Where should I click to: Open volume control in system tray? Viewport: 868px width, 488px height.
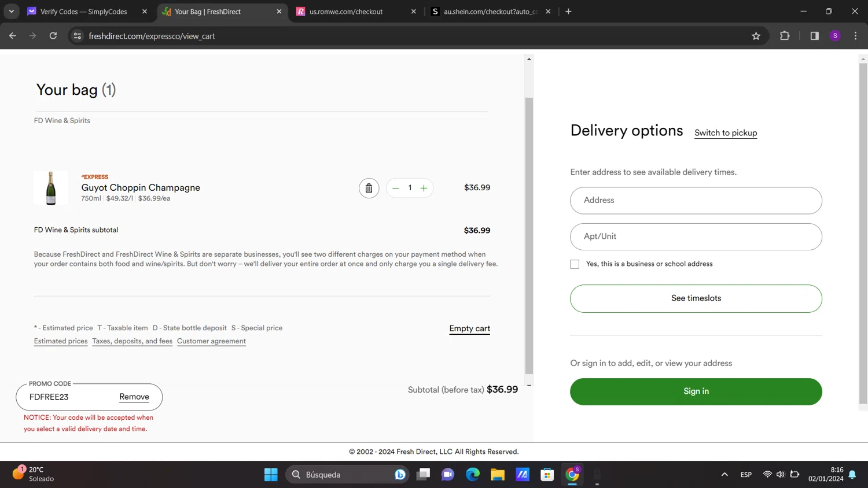(x=781, y=475)
